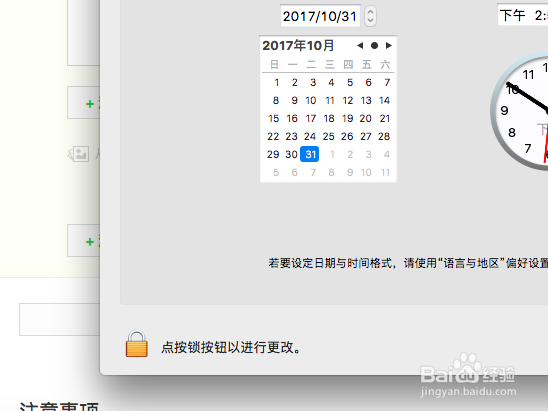Viewport: 548px width, 411px height.
Task: Select October 7 in first calendar row
Action: (387, 82)
